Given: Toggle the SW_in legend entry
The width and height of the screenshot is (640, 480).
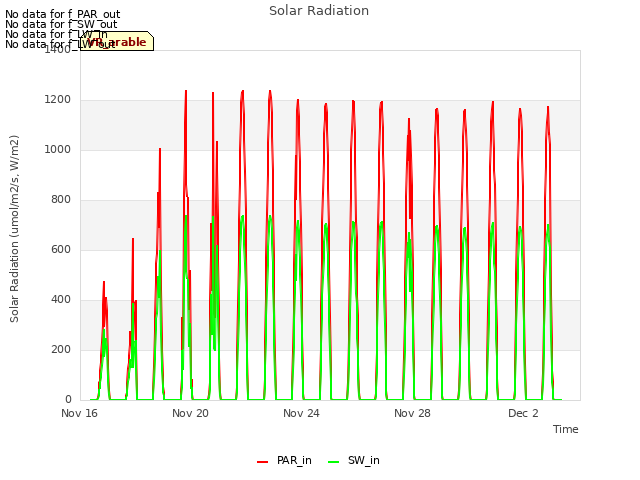Looking at the screenshot, I should click(x=353, y=460).
